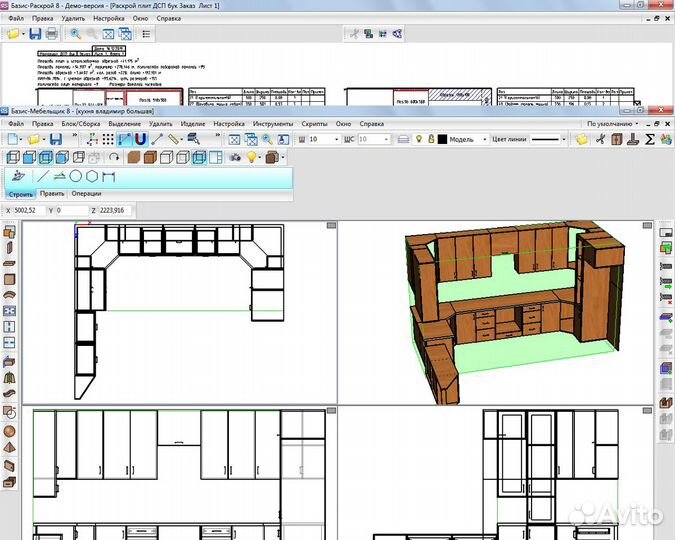
Task: Toggle the yellow bulb layer visibility
Action: (x=419, y=139)
